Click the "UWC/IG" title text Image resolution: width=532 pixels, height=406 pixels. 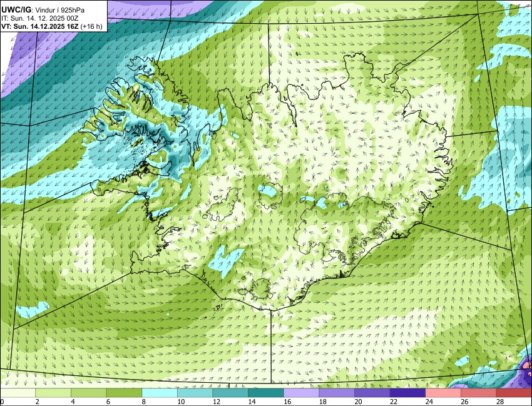[16, 9]
